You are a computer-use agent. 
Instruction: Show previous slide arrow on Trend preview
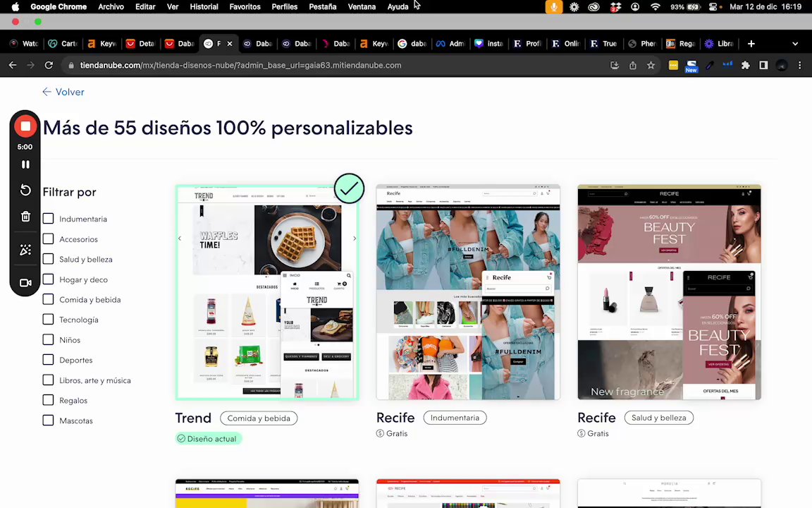[180, 238]
